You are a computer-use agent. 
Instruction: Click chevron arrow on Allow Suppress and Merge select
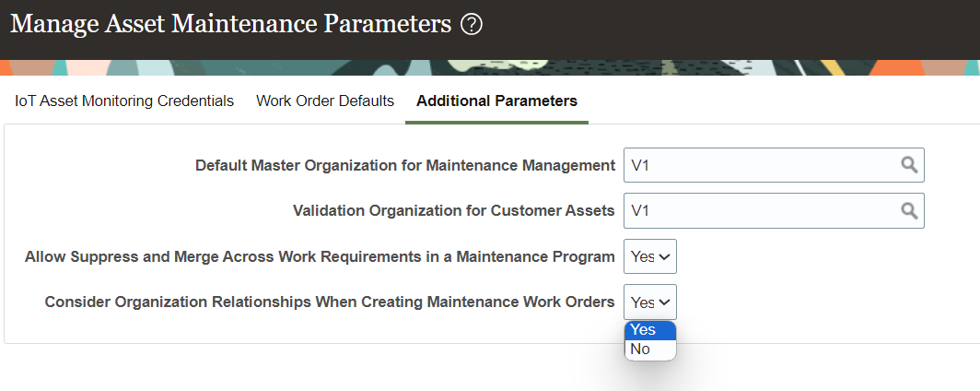pyautogui.click(x=666, y=256)
